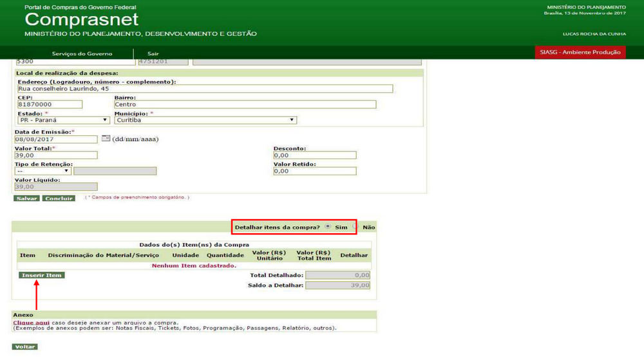Open the Serviços do Governo menu
Viewport: 644px width, 357px height.
82,53
